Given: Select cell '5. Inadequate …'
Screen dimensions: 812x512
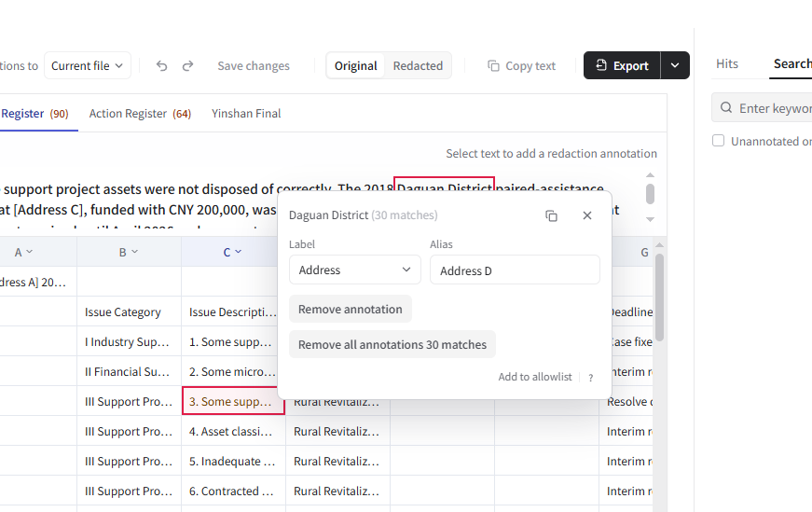Looking at the screenshot, I should click(233, 461).
